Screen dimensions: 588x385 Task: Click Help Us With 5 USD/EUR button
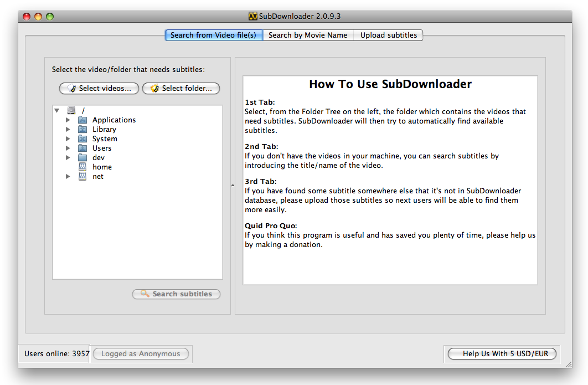click(502, 354)
